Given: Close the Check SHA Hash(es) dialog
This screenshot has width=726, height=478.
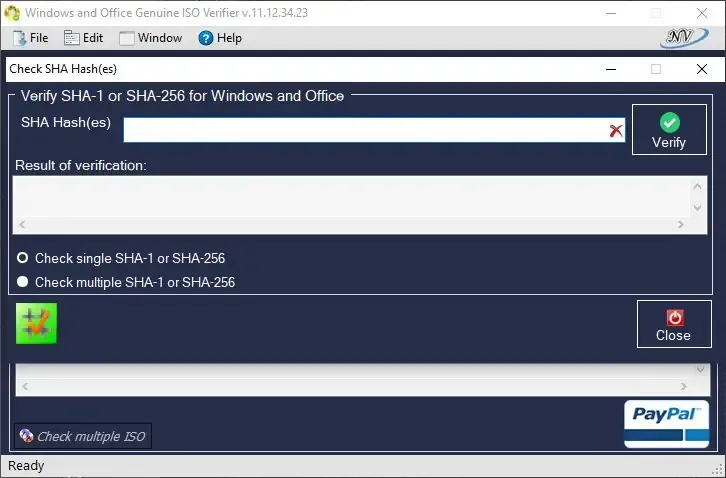Looking at the screenshot, I should (702, 69).
